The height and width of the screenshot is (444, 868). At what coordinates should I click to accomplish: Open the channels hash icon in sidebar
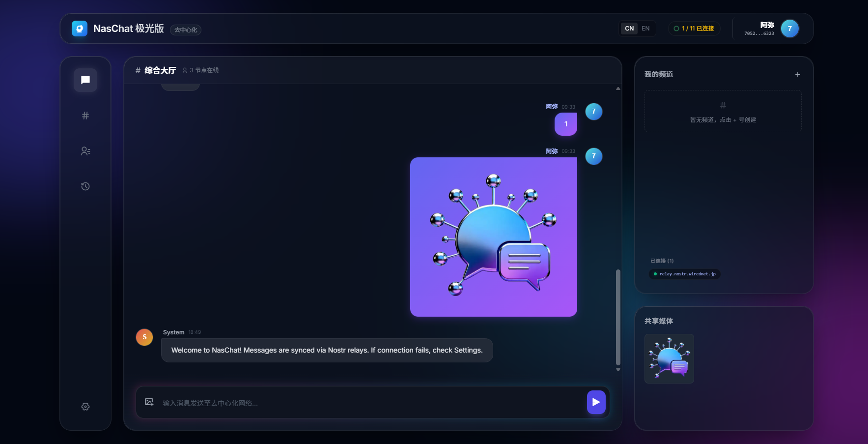(x=85, y=116)
